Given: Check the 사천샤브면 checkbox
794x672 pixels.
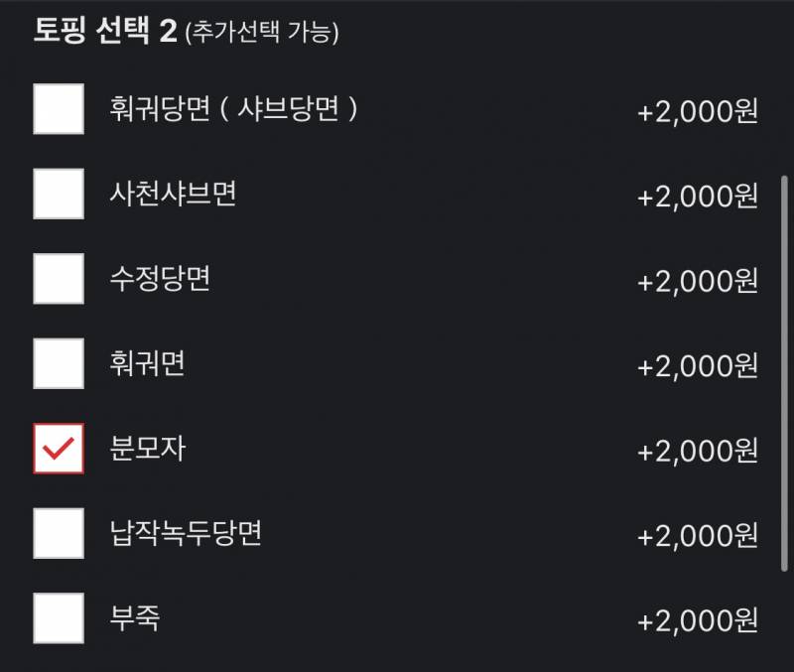Looking at the screenshot, I should pyautogui.click(x=58, y=197).
